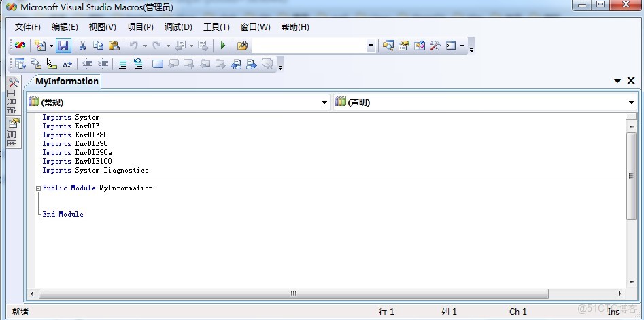The height and width of the screenshot is (320, 644).
Task: Open the 调试(D) menu
Action: tap(178, 27)
